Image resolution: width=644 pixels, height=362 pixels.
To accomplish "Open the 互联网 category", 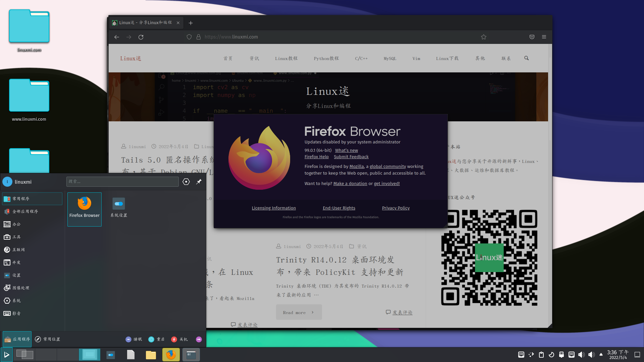I will (32, 250).
